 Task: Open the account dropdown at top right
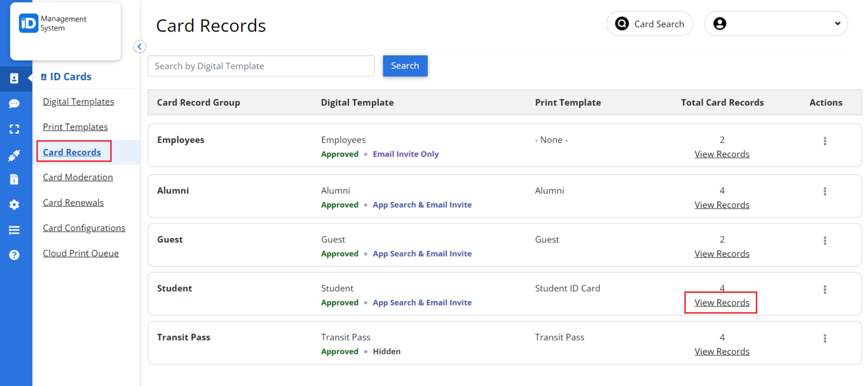(x=838, y=23)
